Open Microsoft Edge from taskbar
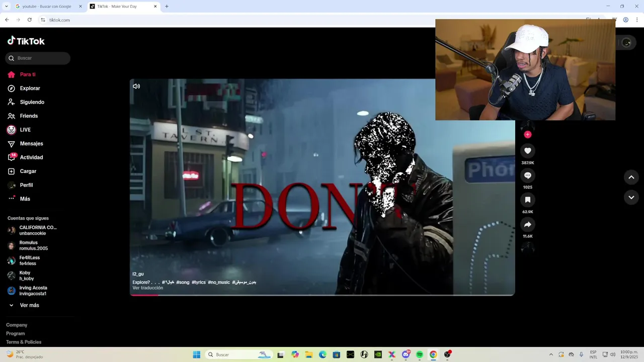The image size is (644, 362). 323,355
